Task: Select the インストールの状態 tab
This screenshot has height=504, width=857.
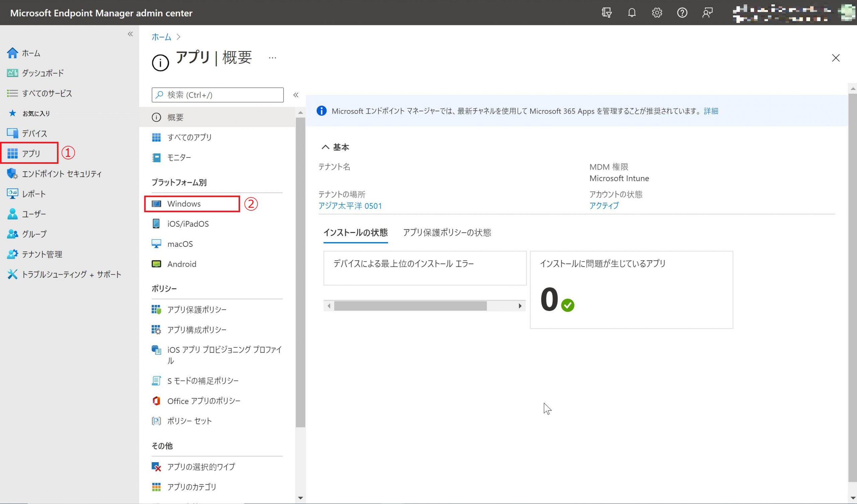Action: tap(356, 233)
